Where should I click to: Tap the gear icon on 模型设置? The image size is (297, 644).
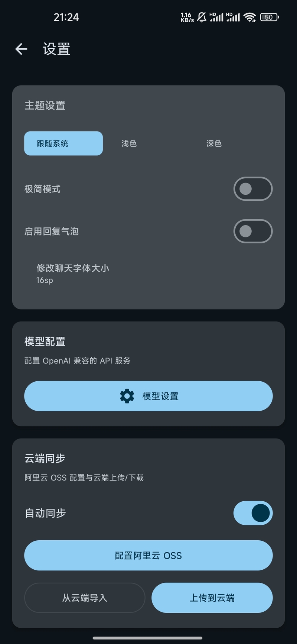pos(127,396)
